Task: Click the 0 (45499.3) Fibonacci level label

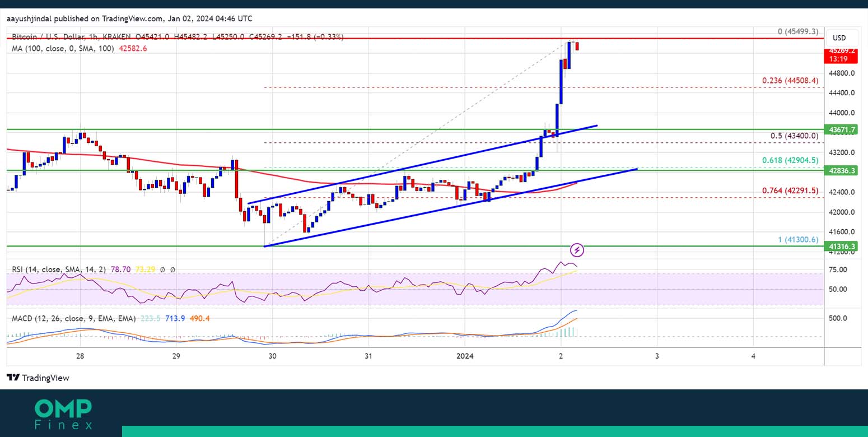Action: click(797, 32)
